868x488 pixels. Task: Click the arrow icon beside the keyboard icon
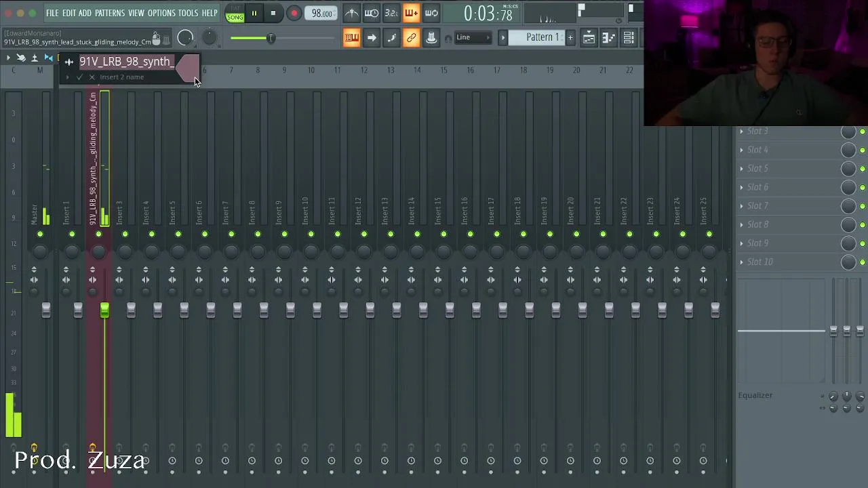(x=372, y=37)
